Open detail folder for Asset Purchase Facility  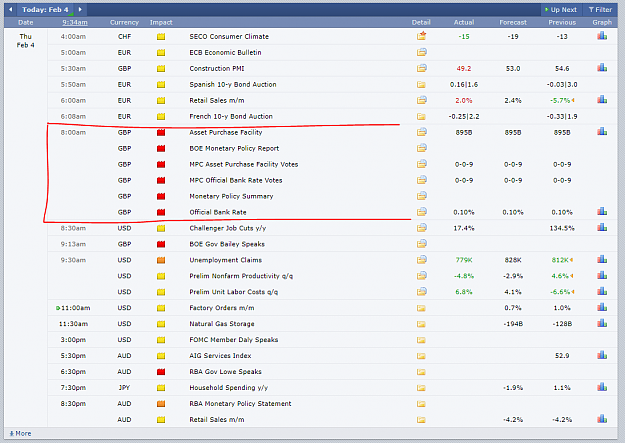pyautogui.click(x=421, y=132)
